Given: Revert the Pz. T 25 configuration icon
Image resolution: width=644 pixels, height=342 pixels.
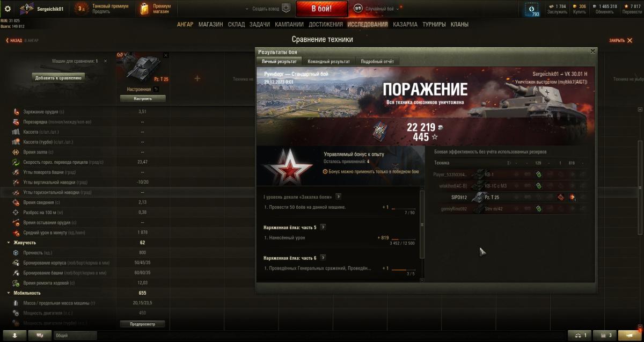Looking at the screenshot, I should tap(156, 89).
